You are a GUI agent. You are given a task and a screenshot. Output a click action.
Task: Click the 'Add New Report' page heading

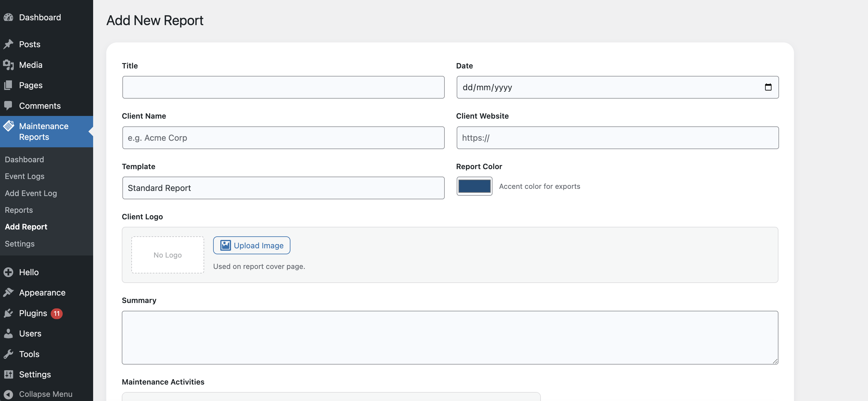pyautogui.click(x=155, y=20)
